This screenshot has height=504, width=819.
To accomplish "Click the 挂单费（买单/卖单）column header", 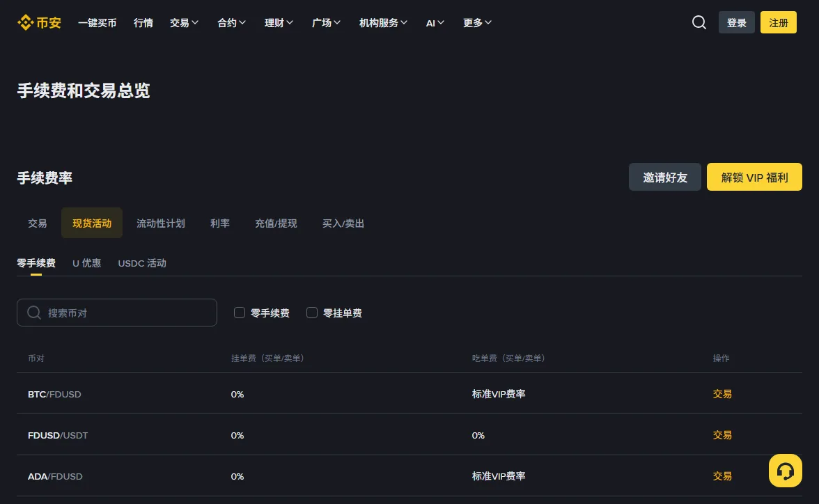I will pyautogui.click(x=268, y=359).
